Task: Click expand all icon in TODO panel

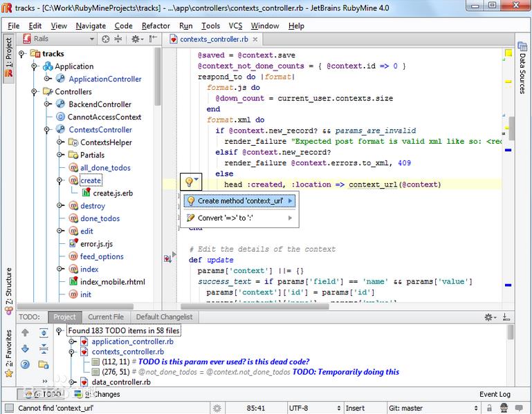Action: point(43,333)
